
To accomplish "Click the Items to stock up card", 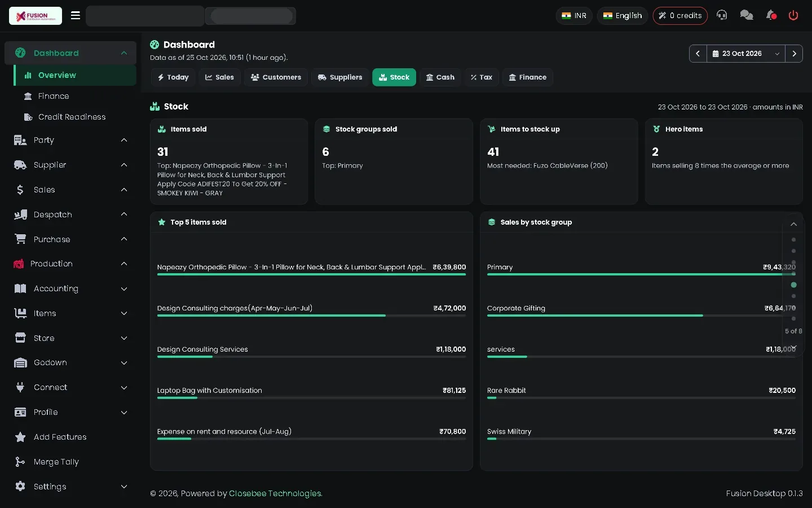I will point(559,161).
